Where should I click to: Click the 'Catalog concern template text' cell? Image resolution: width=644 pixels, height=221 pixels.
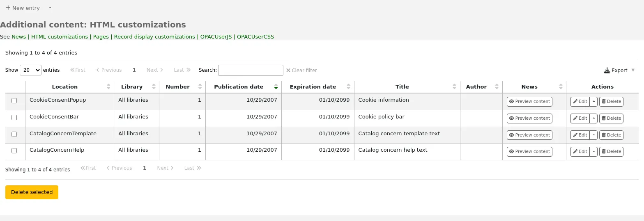[x=407, y=135]
